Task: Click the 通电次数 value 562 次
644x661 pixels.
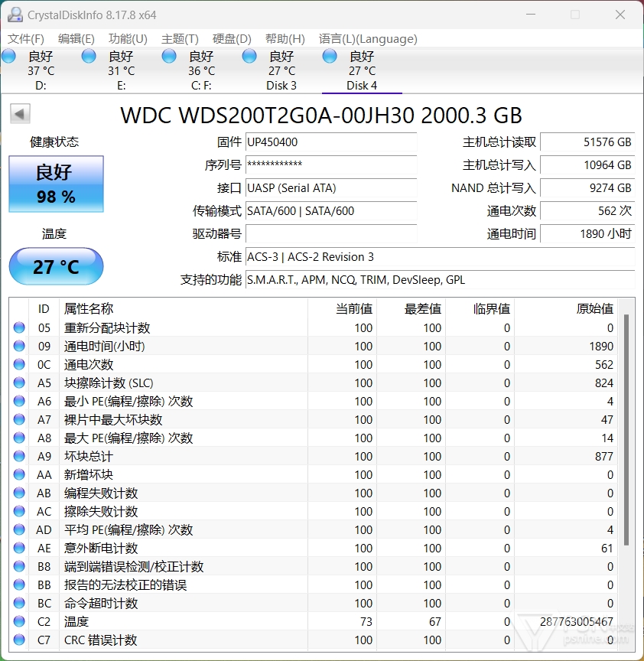Action: click(x=587, y=211)
